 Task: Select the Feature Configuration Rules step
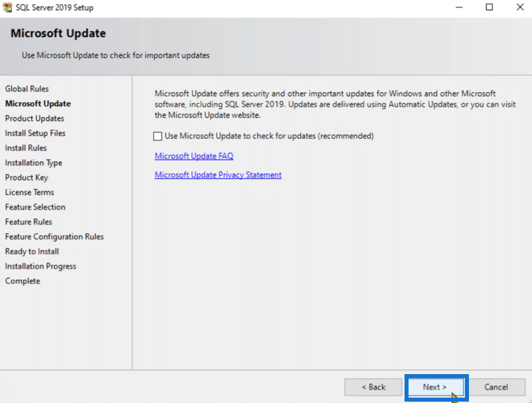(54, 236)
